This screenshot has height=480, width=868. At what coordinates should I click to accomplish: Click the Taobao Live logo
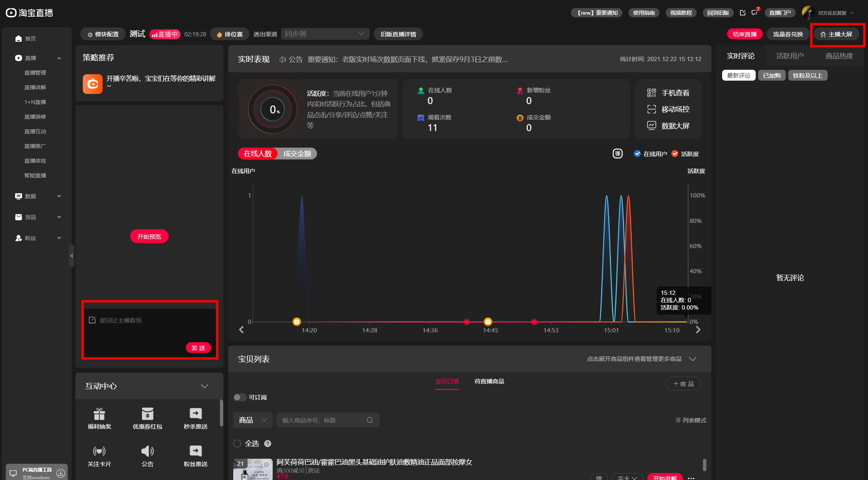[x=29, y=13]
